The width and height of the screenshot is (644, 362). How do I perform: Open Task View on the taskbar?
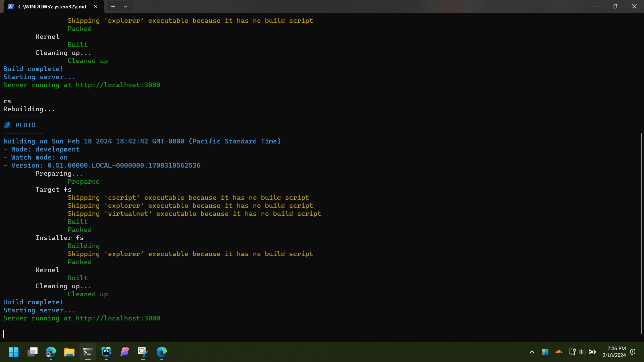[x=33, y=352]
